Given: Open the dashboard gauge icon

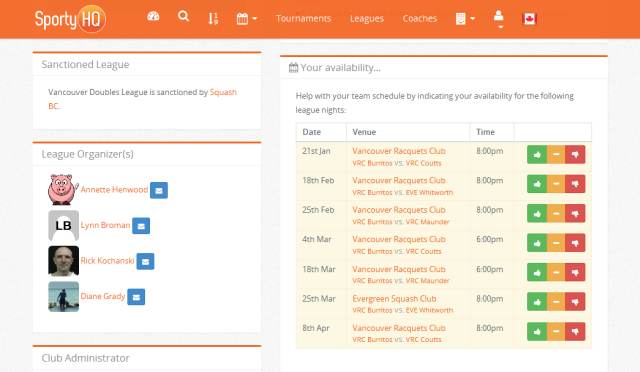Looking at the screenshot, I should (153, 17).
